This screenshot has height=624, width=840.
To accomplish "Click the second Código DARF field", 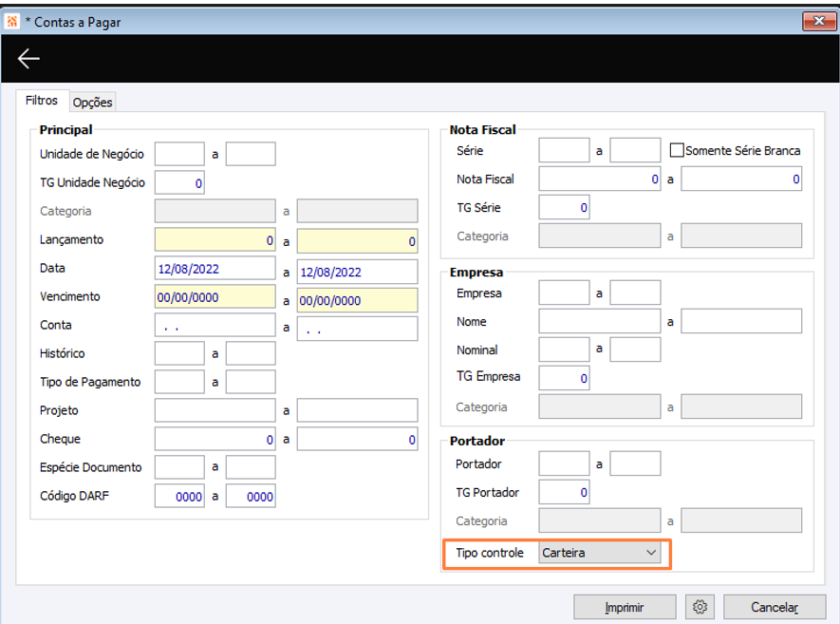I will pyautogui.click(x=251, y=496).
